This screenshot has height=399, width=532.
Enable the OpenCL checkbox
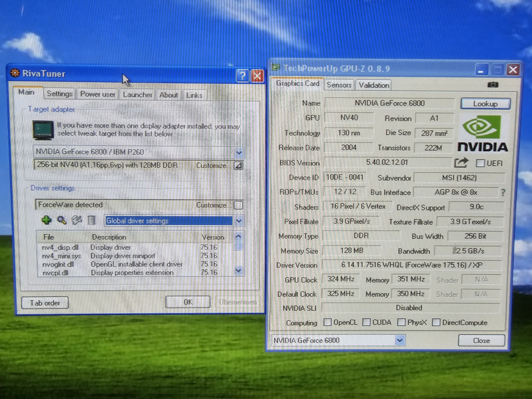click(x=328, y=322)
